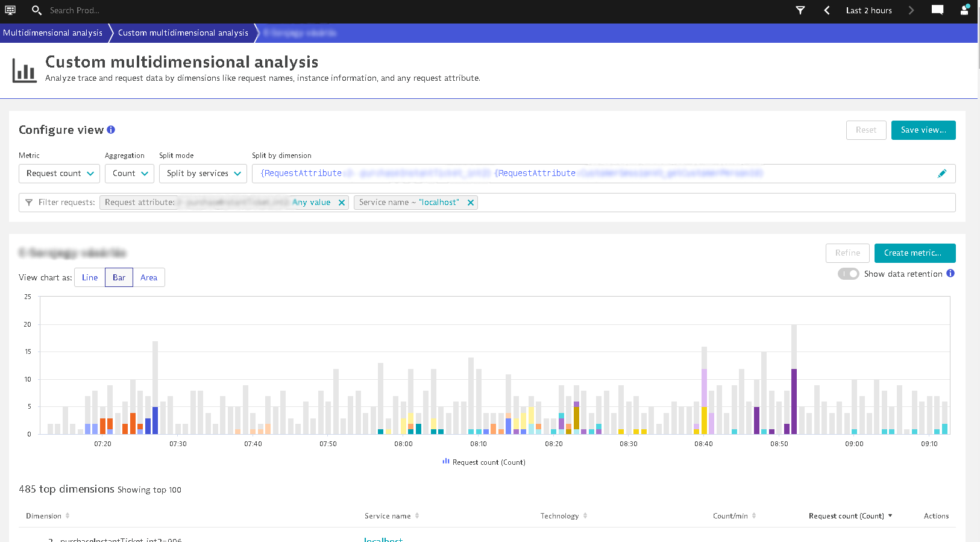The image size is (980, 542).
Task: Open the filter funnel icon in top bar
Action: pyautogui.click(x=800, y=10)
